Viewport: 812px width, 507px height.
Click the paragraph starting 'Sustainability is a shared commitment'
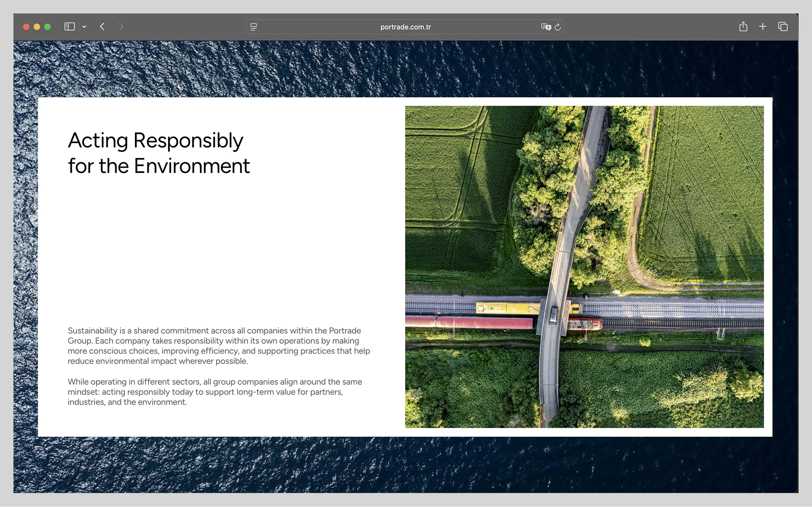click(x=219, y=346)
